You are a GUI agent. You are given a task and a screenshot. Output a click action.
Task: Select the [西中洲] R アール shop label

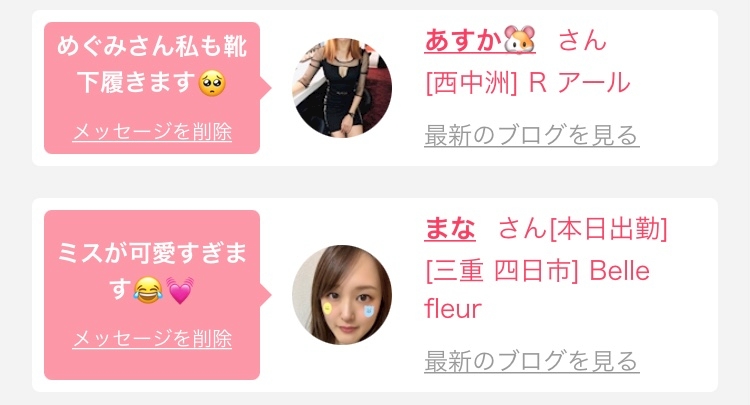click(528, 82)
